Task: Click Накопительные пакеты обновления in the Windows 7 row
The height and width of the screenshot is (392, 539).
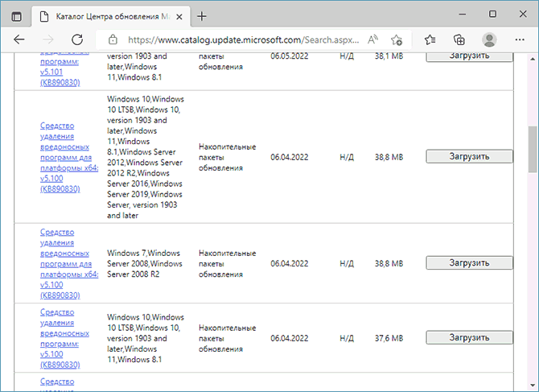Action: tap(227, 264)
